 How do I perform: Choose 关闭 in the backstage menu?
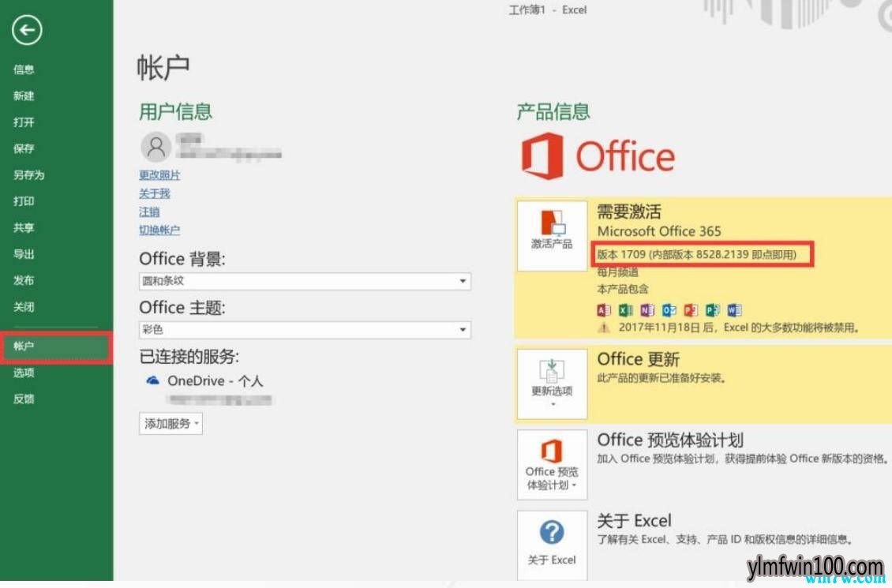[x=24, y=307]
